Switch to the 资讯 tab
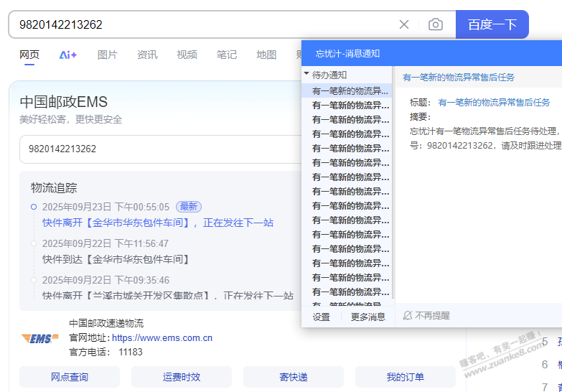Screen dimensions: 562x392 [147, 55]
